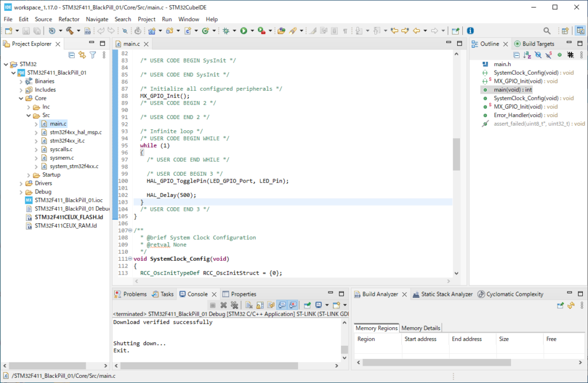Toggle Hide Fields filter in Outline

538,55
